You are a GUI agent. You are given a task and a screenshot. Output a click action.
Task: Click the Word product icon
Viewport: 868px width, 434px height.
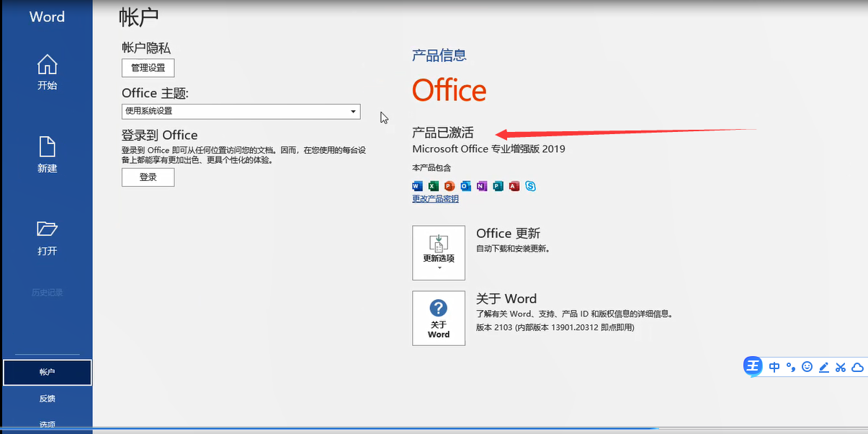[x=418, y=186]
